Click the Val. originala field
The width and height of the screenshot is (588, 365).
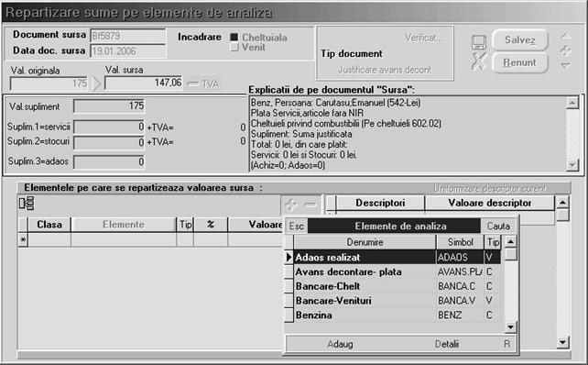coord(49,83)
